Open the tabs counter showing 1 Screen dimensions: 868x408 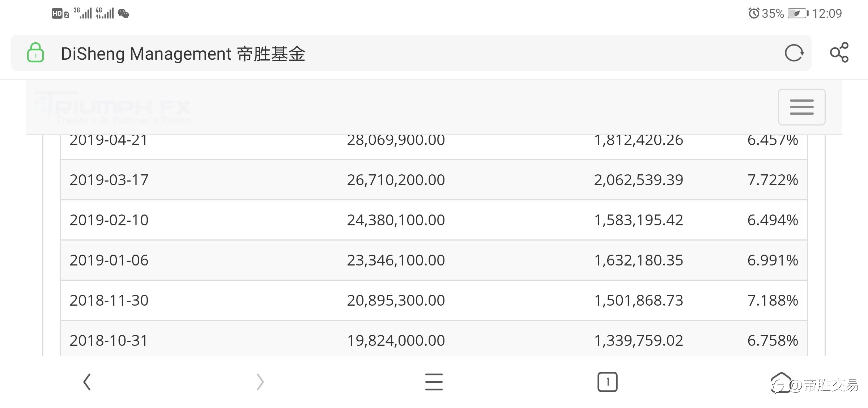point(607,382)
